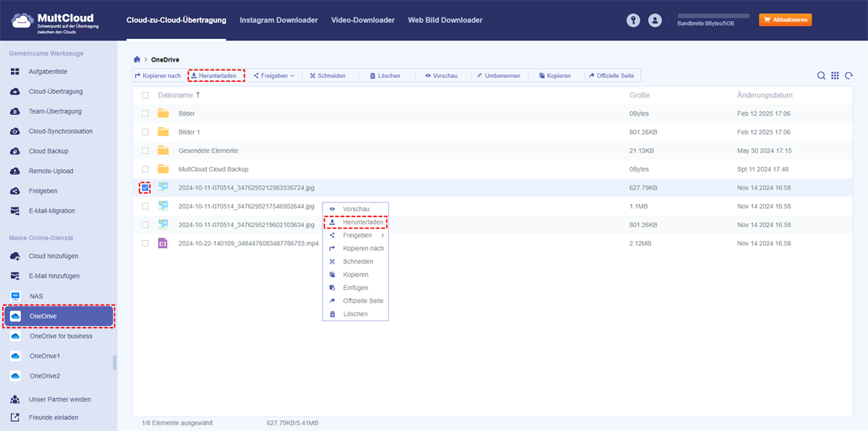This screenshot has height=431, width=868.
Task: Open Aufgabenliste in sidebar
Action: [48, 72]
